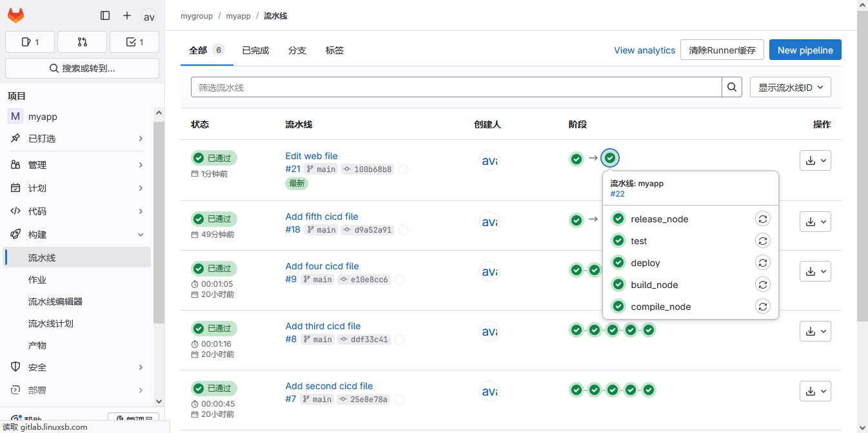Open the merge requests counter icon
Image resolution: width=868 pixels, height=433 pixels.
pos(82,42)
